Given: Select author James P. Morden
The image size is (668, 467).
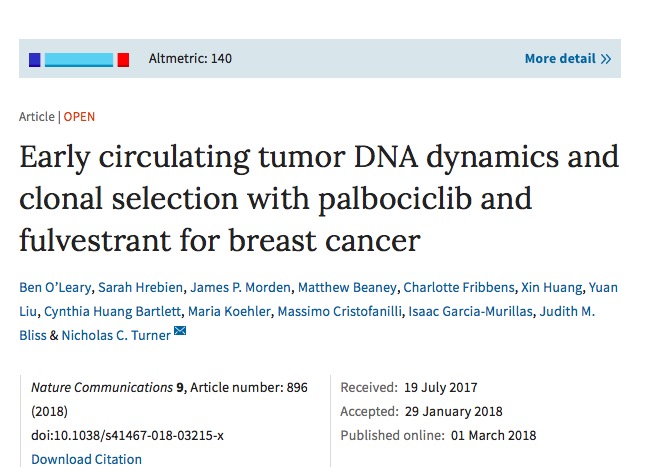Looking at the screenshot, I should click(x=225, y=288).
